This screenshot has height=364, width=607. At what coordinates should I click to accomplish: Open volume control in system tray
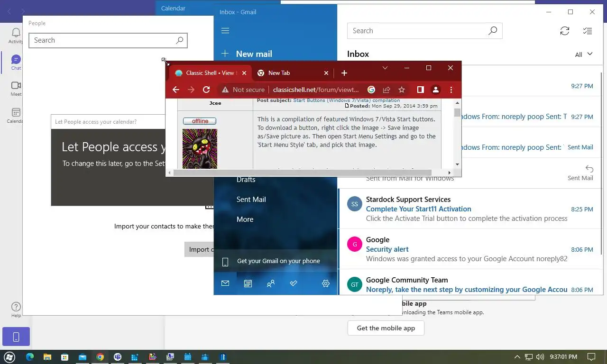pos(540,357)
